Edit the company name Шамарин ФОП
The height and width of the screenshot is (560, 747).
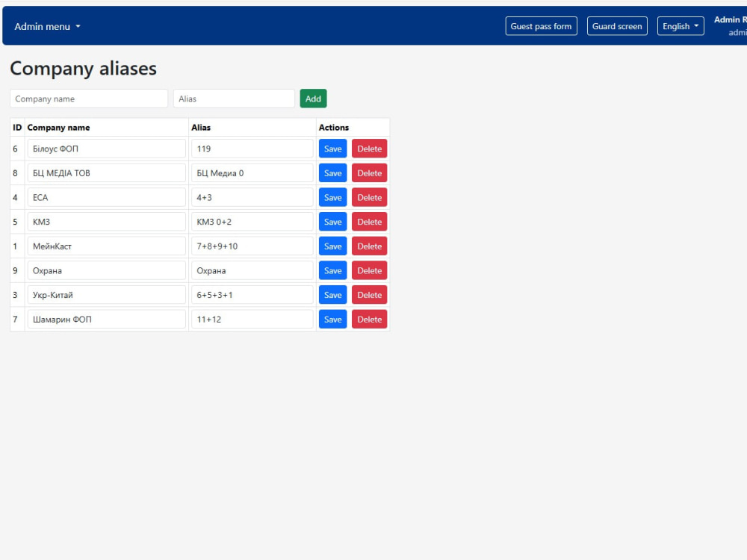(x=106, y=319)
